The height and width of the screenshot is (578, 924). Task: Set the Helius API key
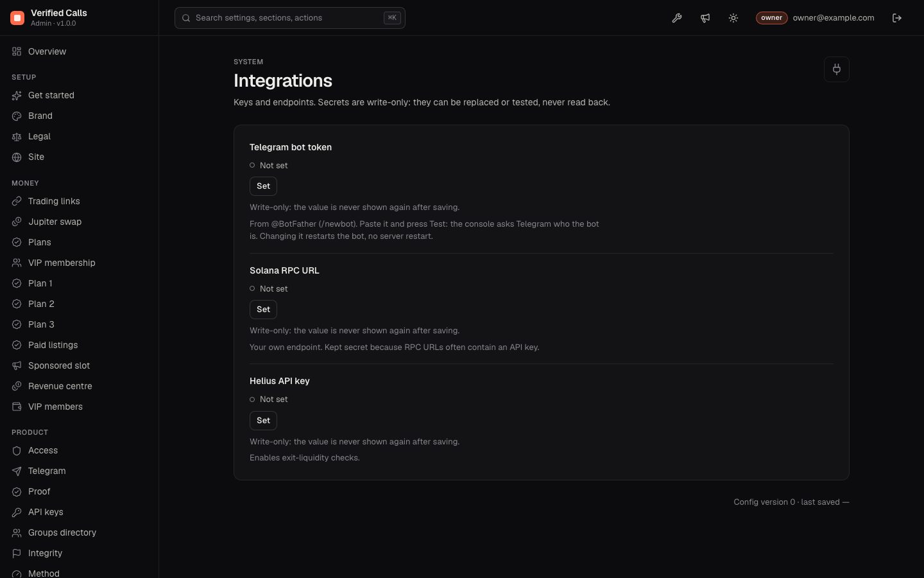point(263,421)
